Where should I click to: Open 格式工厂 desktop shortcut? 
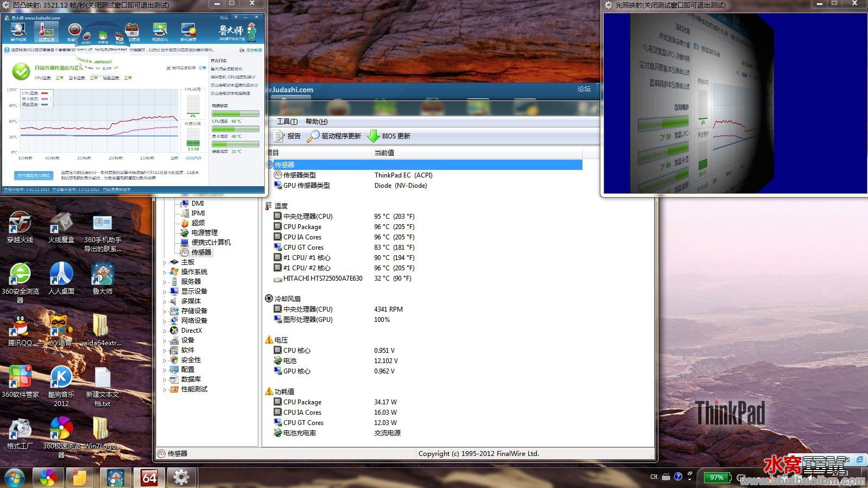pos(20,433)
